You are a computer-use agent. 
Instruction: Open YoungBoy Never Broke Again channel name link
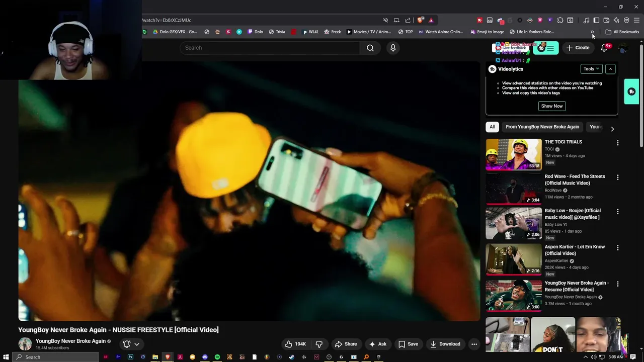point(70,341)
